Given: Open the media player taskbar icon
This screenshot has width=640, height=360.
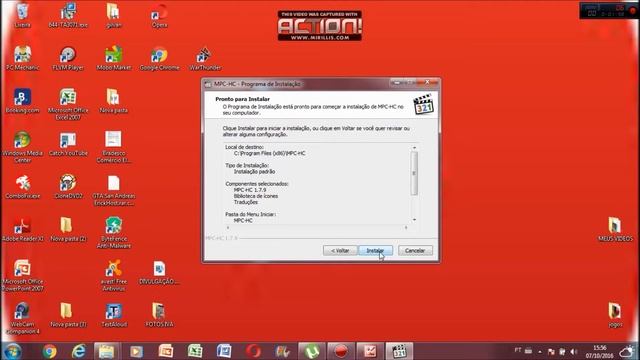Looking at the screenshot, I should 136,351.
